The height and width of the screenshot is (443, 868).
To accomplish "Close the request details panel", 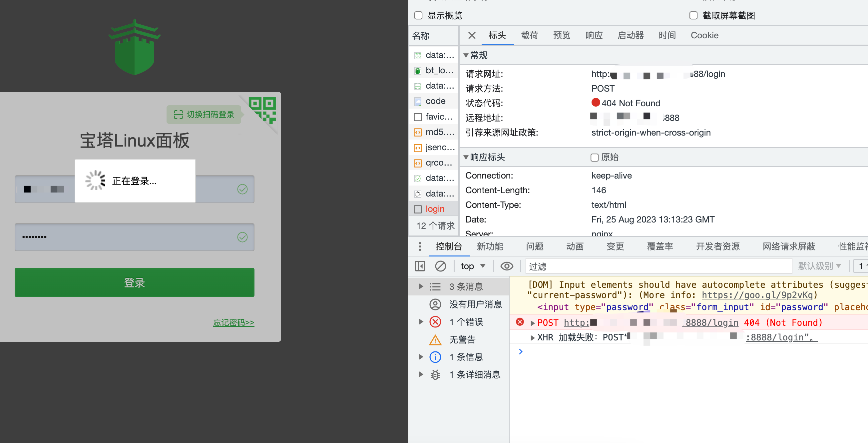I will tap(472, 35).
